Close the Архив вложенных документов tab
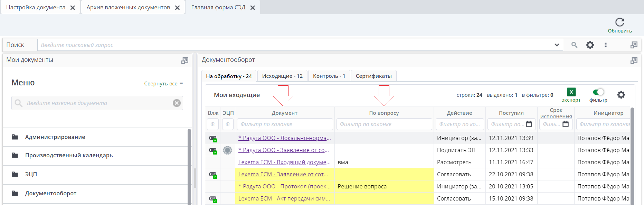The width and height of the screenshot is (644, 205). point(177,8)
